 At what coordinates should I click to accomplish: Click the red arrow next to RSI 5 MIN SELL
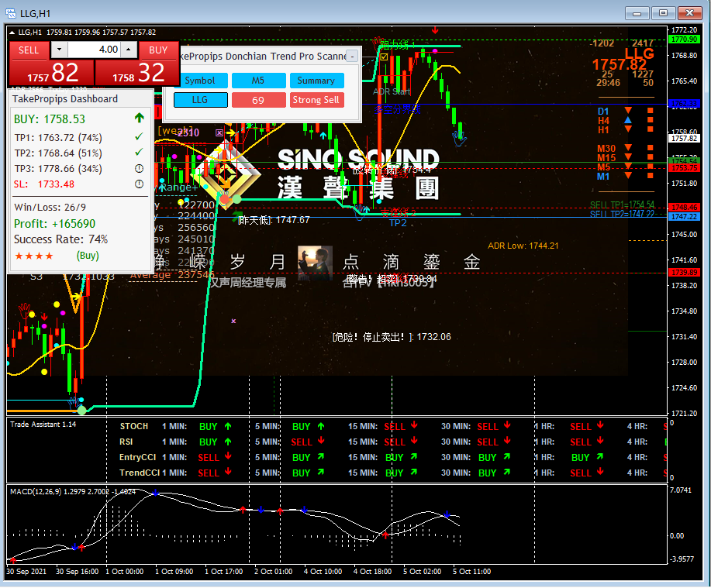[321, 441]
